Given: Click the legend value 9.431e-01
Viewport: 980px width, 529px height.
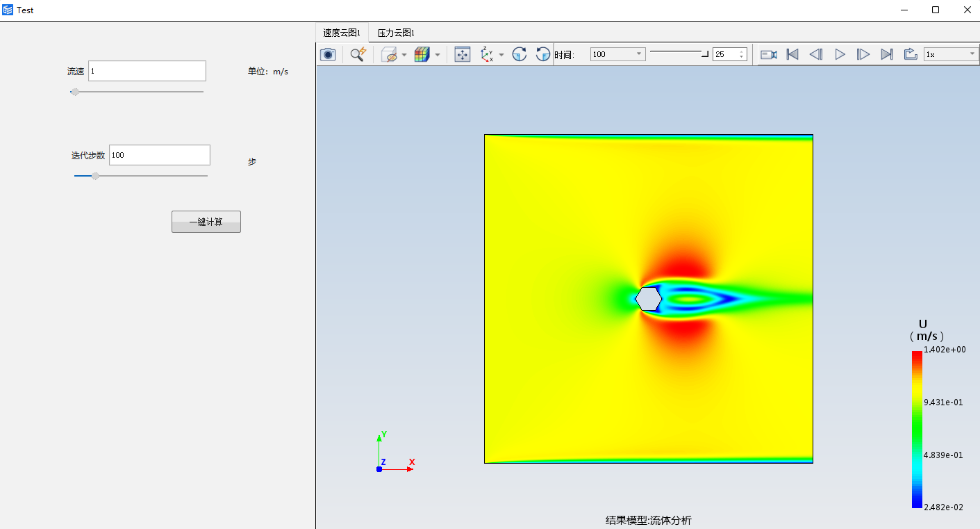Looking at the screenshot, I should tap(943, 402).
